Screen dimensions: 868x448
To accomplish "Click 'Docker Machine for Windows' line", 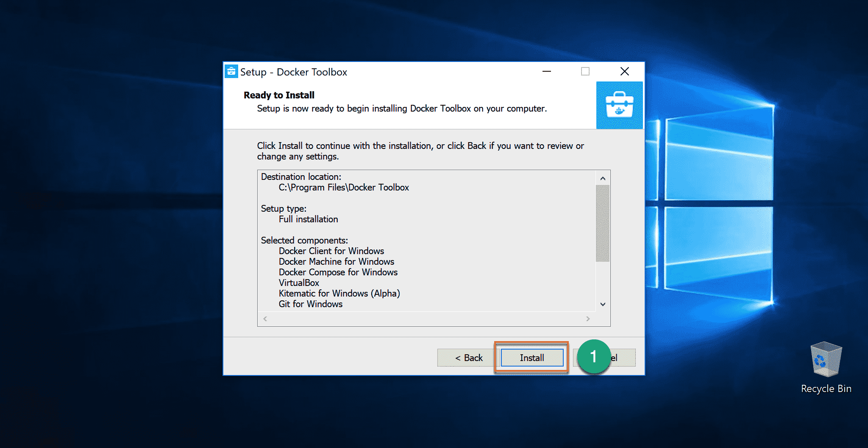I will [x=337, y=262].
